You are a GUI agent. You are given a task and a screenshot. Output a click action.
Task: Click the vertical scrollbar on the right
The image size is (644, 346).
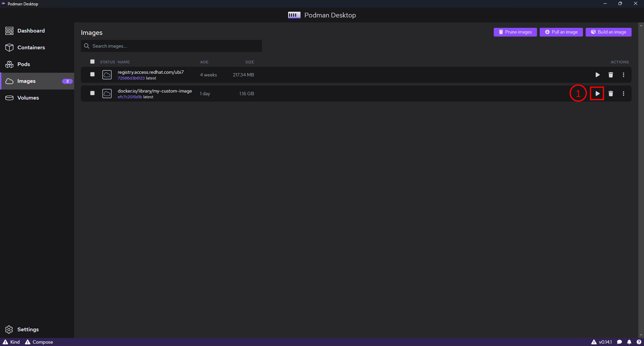click(641, 180)
